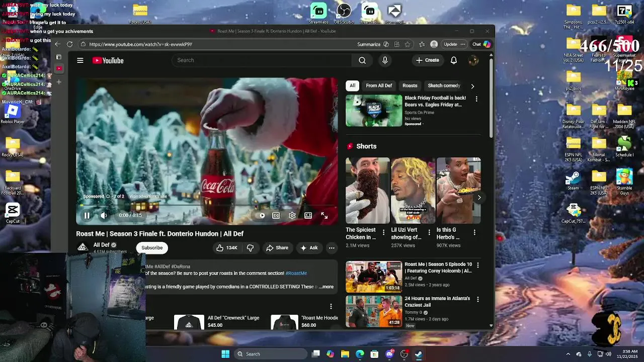The height and width of the screenshot is (362, 644).
Task: Go to YouTube home via logo
Action: [108, 60]
